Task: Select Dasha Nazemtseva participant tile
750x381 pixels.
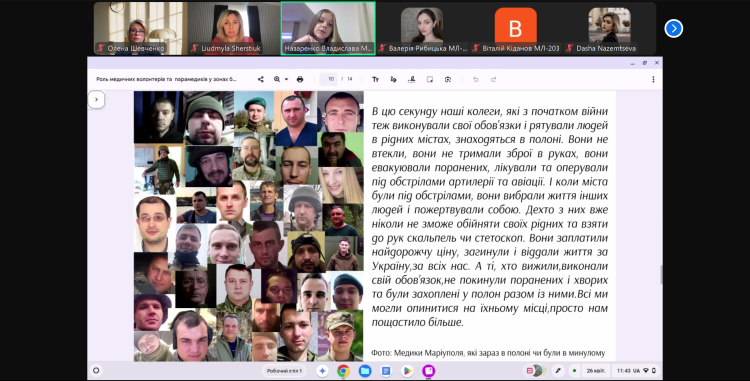Action: (x=609, y=29)
